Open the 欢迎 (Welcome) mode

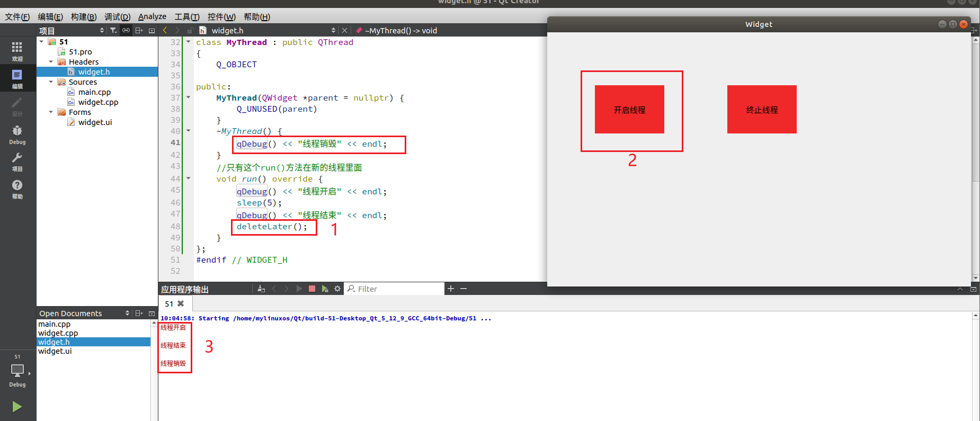pyautogui.click(x=17, y=51)
